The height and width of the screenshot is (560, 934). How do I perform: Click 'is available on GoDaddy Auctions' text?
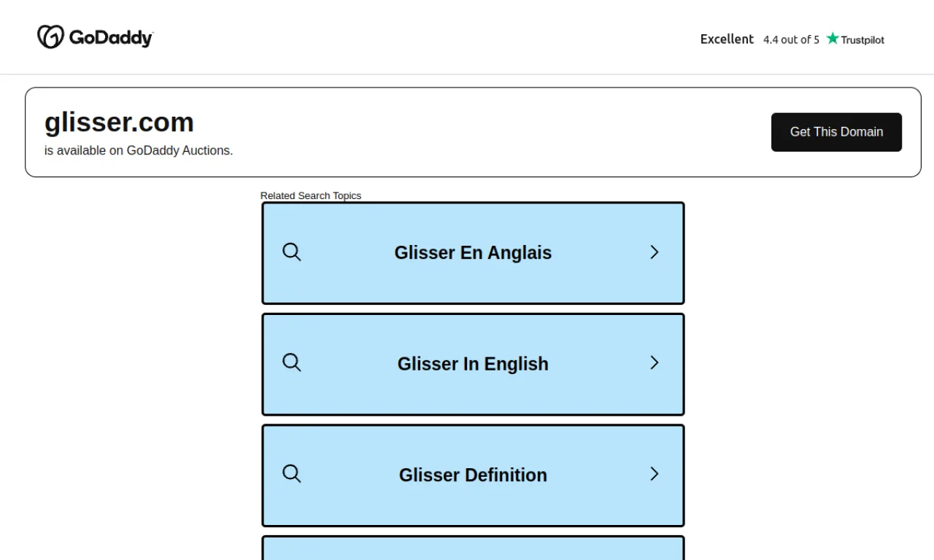point(139,151)
